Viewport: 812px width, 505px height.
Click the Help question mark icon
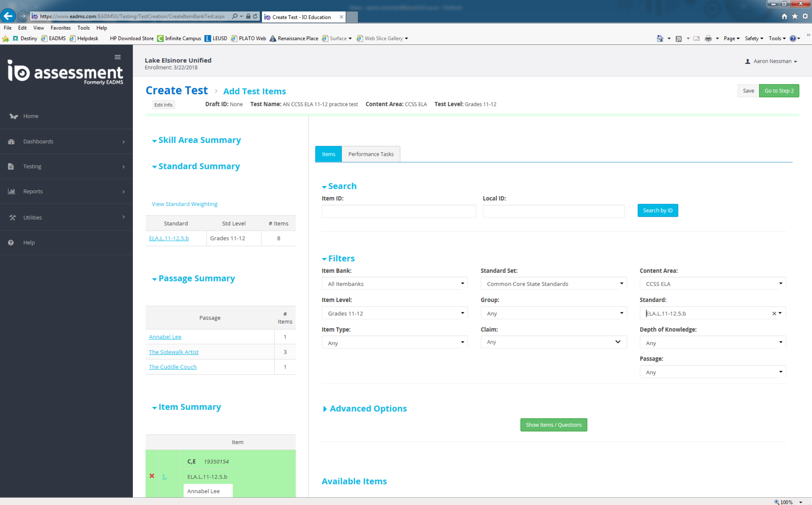tap(11, 243)
